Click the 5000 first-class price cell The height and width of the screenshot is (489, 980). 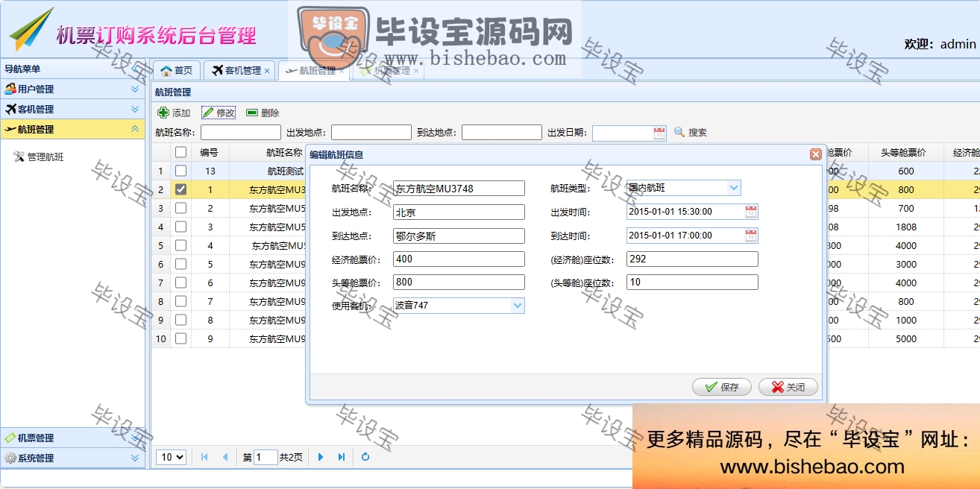click(x=906, y=338)
